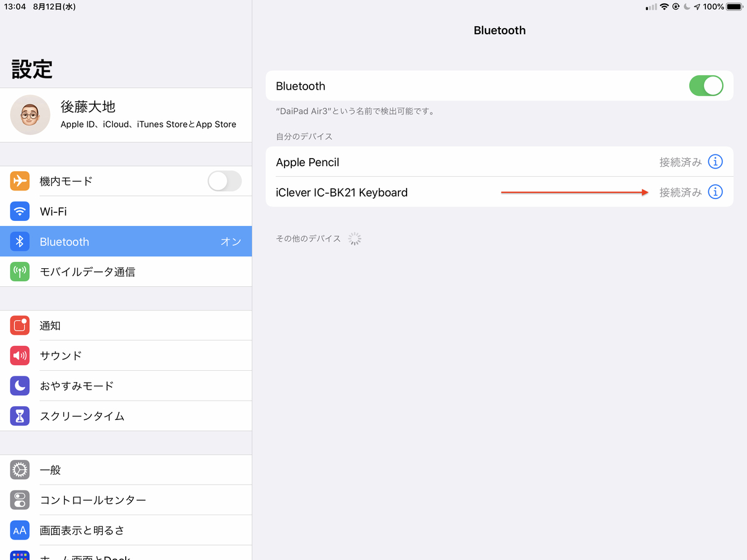Open info for Apple Pencil
The width and height of the screenshot is (747, 560).
pos(716,162)
